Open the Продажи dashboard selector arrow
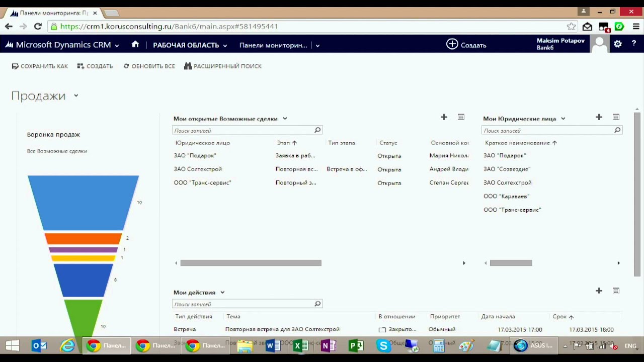644x362 pixels. point(76,95)
